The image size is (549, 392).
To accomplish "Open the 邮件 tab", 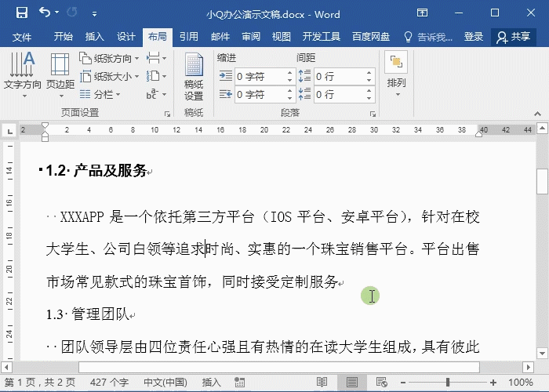I will pyautogui.click(x=220, y=37).
